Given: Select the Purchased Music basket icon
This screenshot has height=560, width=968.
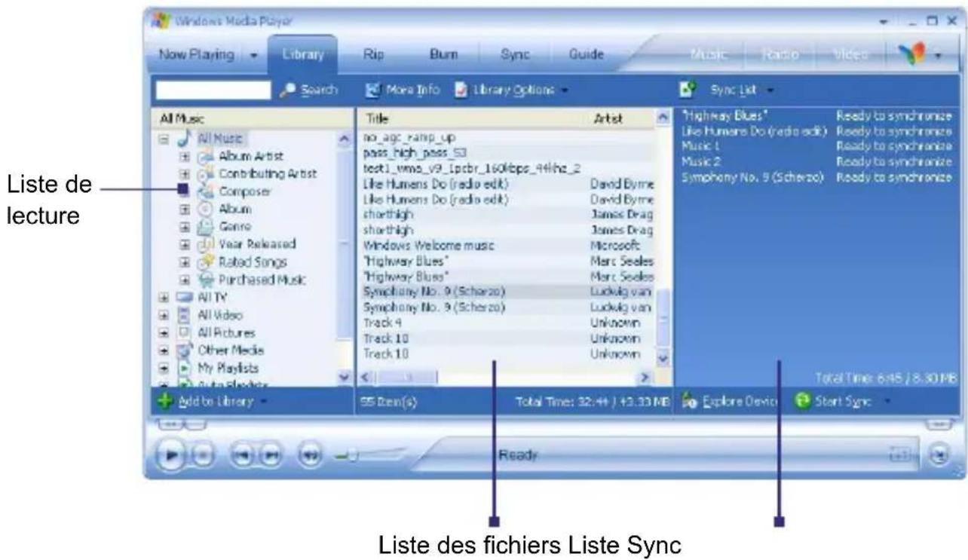Looking at the screenshot, I should coord(205,279).
